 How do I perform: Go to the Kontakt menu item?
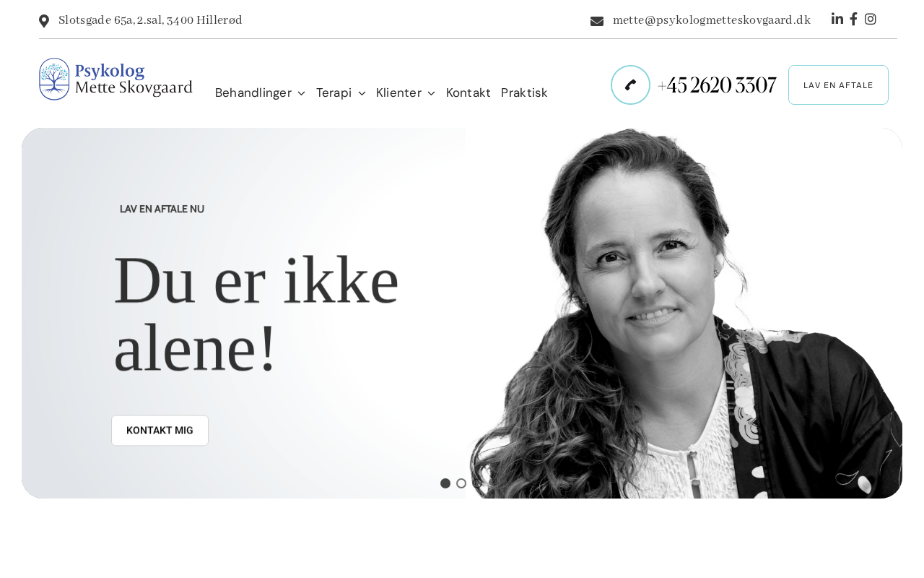pos(468,92)
